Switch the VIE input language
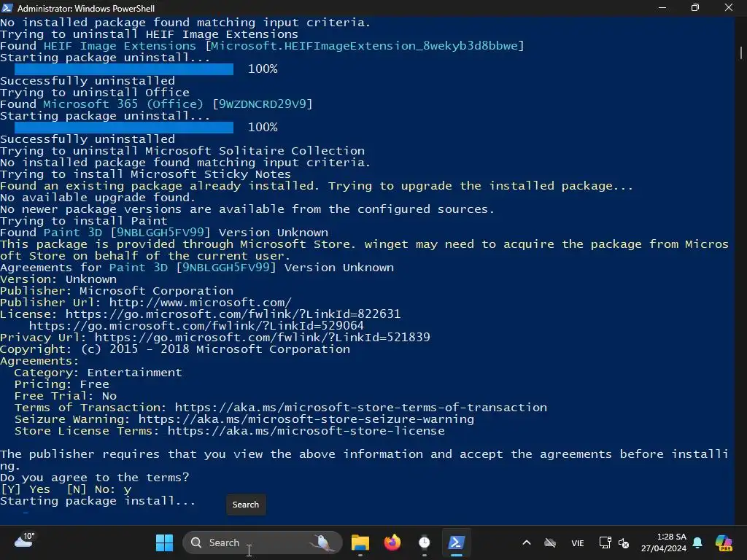The width and height of the screenshot is (747, 560). (x=578, y=542)
